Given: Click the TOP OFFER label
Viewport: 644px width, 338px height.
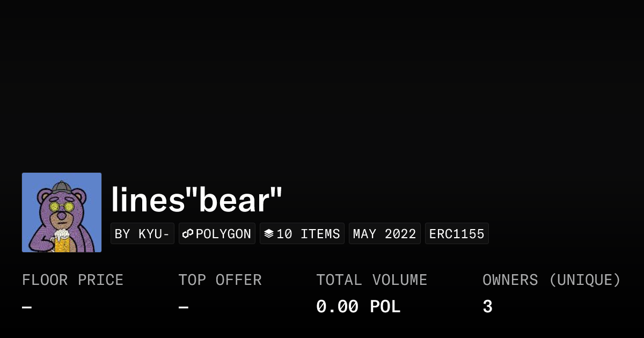Looking at the screenshot, I should point(220,280).
